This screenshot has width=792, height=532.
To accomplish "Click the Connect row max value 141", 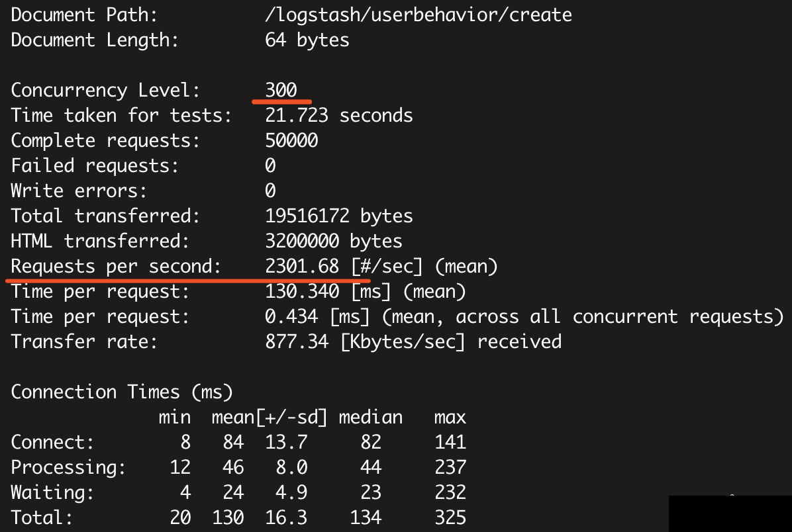I will [x=450, y=443].
